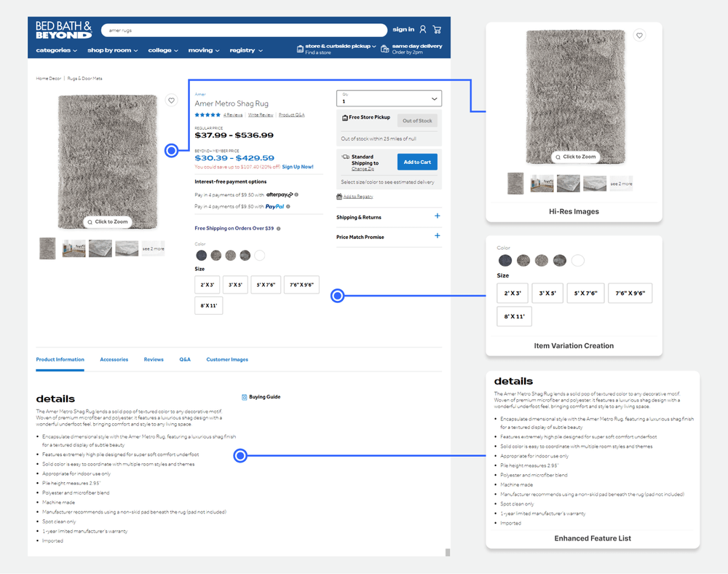Open store & curbside pickup dropdown

tap(340, 46)
